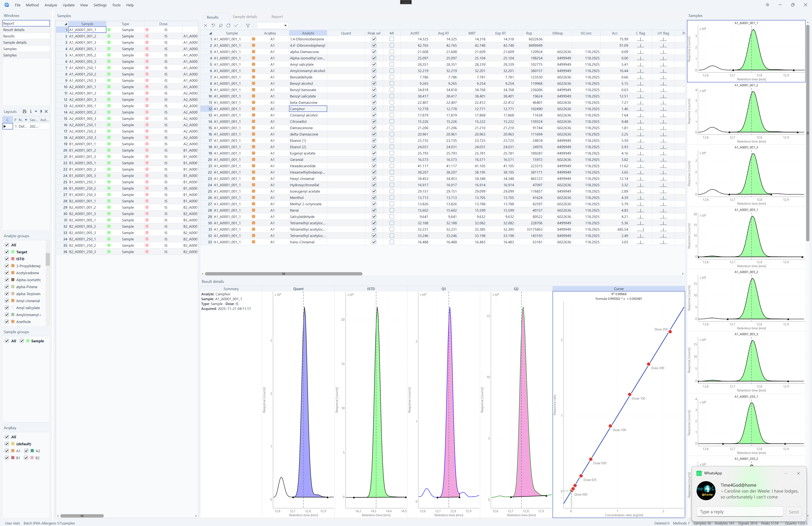Switch to the Report tab
This screenshot has width=812, height=526.
tap(277, 17)
